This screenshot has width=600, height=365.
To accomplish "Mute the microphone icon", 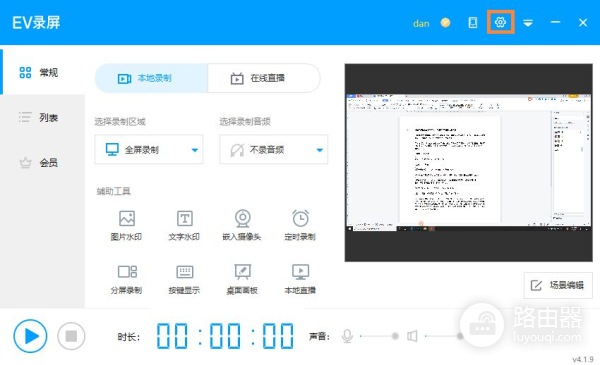I will pyautogui.click(x=347, y=336).
